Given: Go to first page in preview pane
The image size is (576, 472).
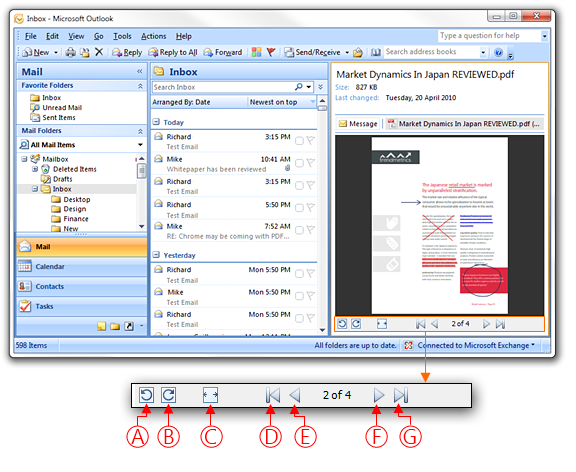Looking at the screenshot, I should coord(421,324).
